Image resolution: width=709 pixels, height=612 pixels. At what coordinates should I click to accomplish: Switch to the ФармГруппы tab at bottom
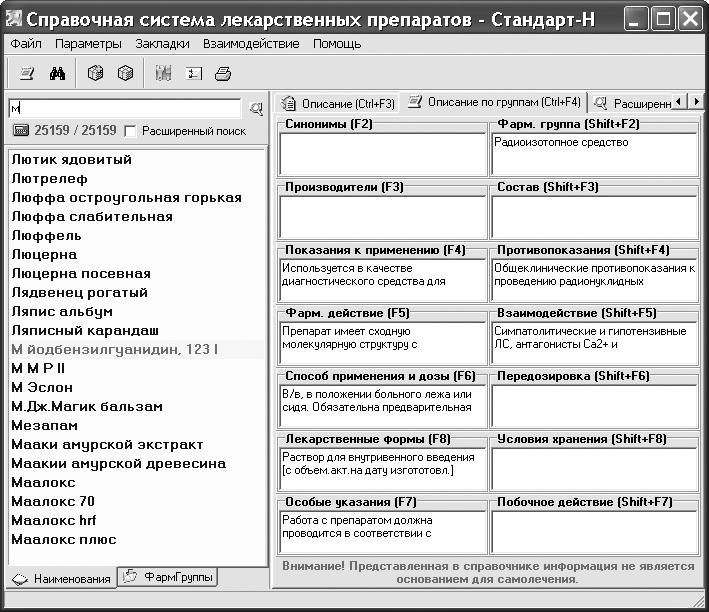(x=167, y=577)
